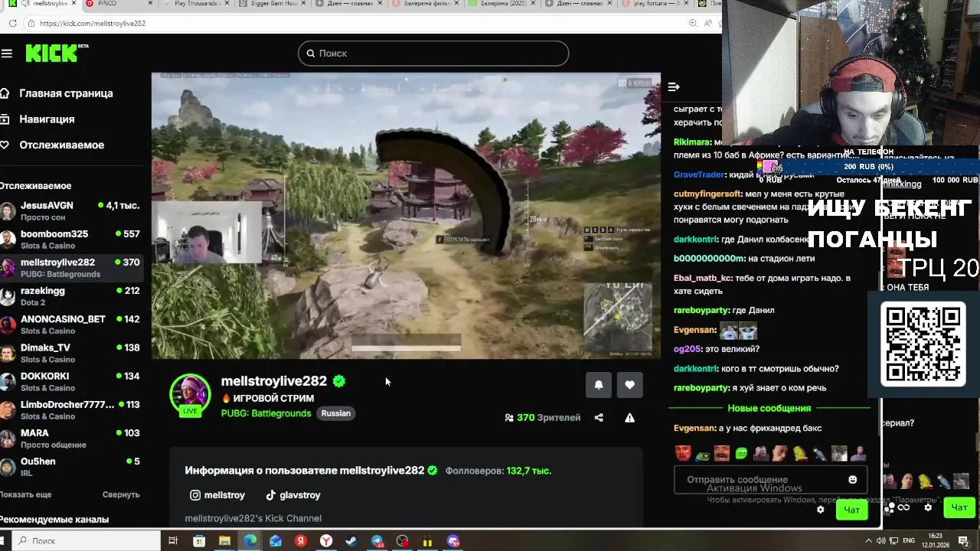The width and height of the screenshot is (980, 551).
Task: Open File Explorer from taskbar
Action: tap(224, 541)
